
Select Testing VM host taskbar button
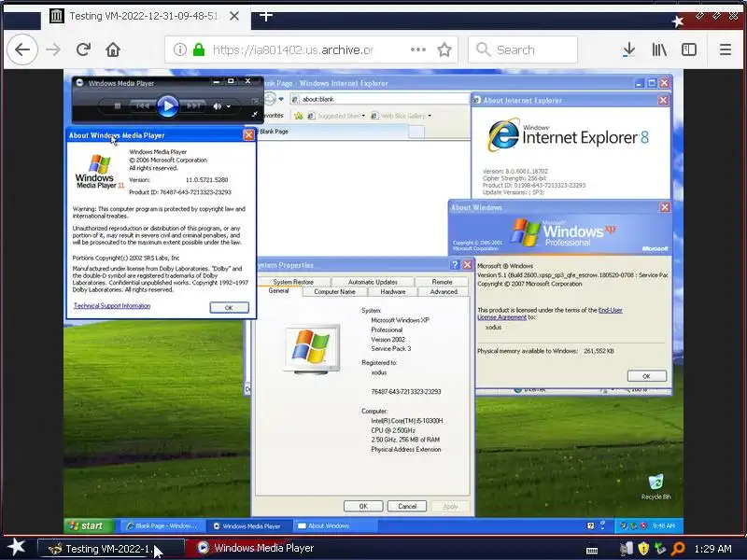pyautogui.click(x=110, y=549)
